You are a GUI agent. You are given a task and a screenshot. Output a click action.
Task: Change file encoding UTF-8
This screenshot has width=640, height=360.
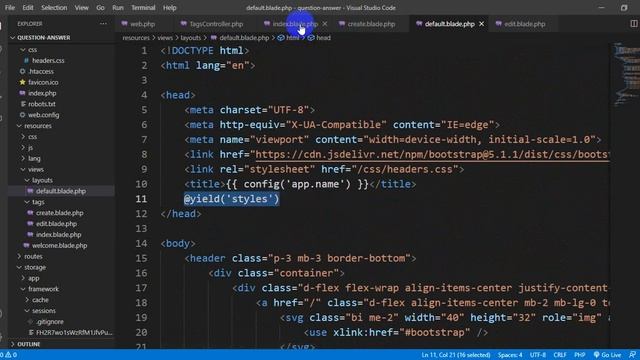tap(538, 355)
